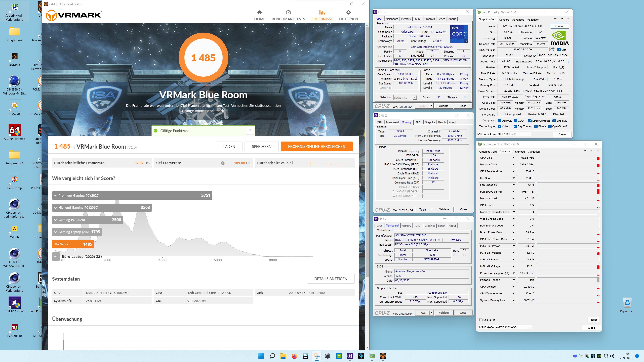Click refresh icon in top GPU-Z window
This screenshot has width=644, height=362.
[x=562, y=18]
